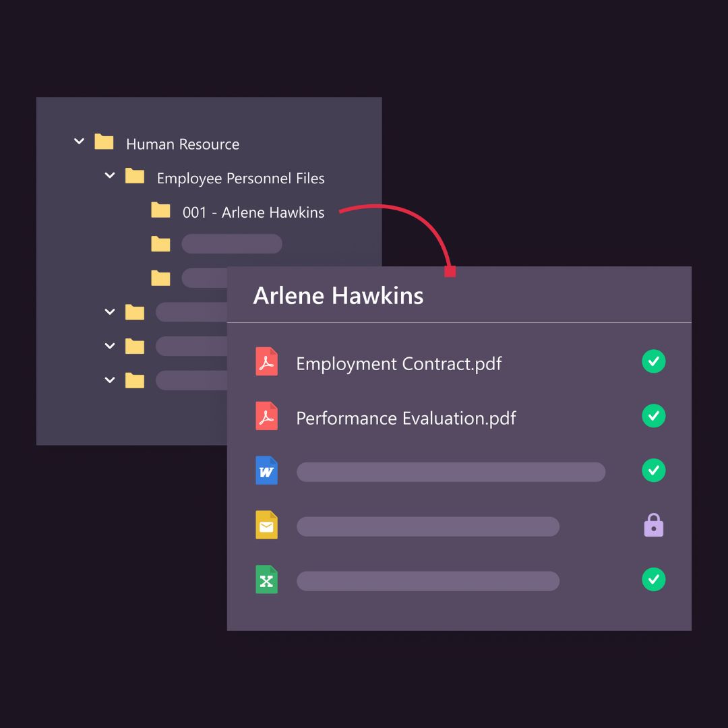Click the purple lock icon
The height and width of the screenshot is (728, 728).
654,525
